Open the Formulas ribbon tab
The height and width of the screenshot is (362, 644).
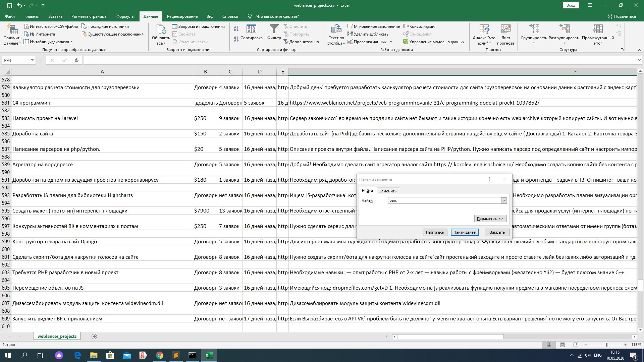coord(125,16)
